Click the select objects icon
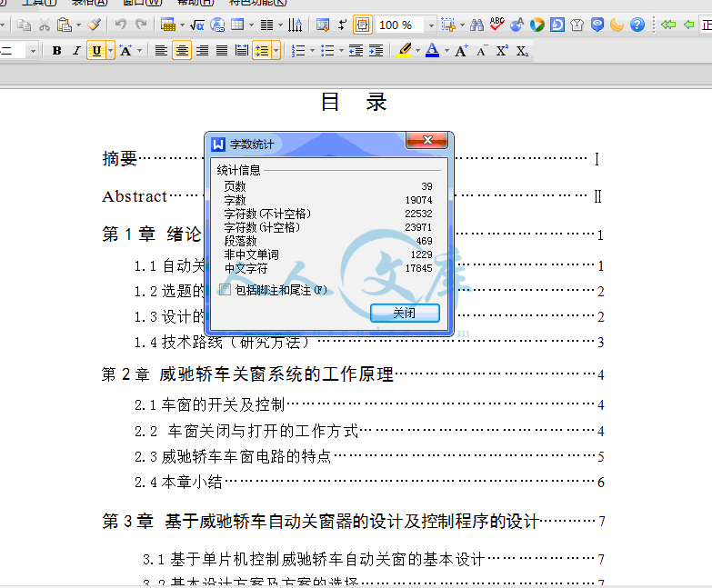Screen dimensions: 712x588 click(448, 25)
